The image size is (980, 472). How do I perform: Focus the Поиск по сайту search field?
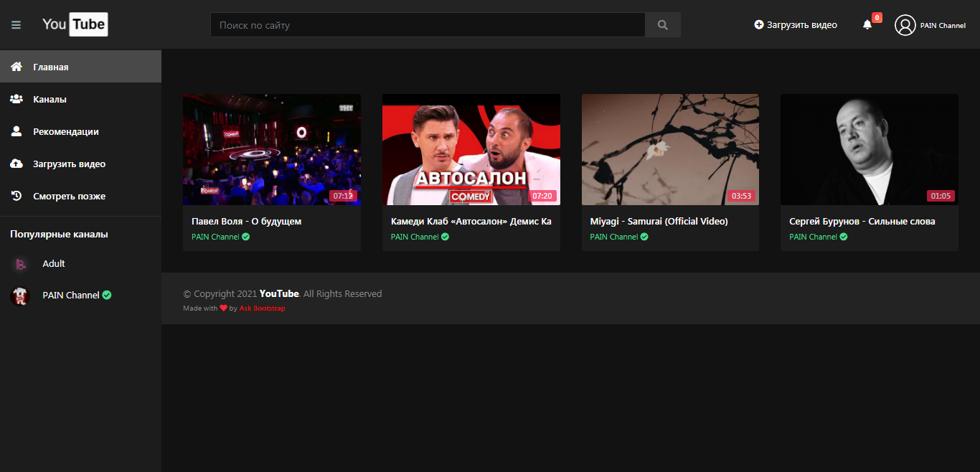pyautogui.click(x=428, y=25)
